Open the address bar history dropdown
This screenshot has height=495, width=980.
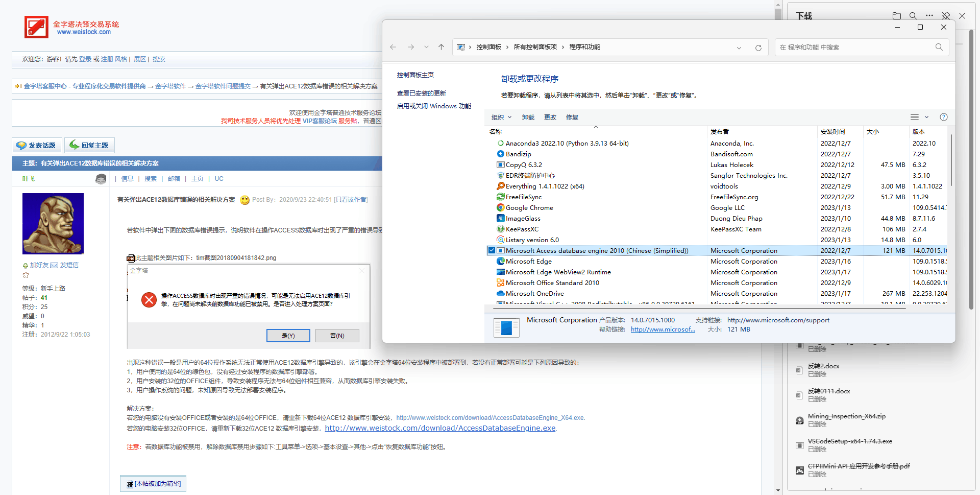(x=739, y=48)
